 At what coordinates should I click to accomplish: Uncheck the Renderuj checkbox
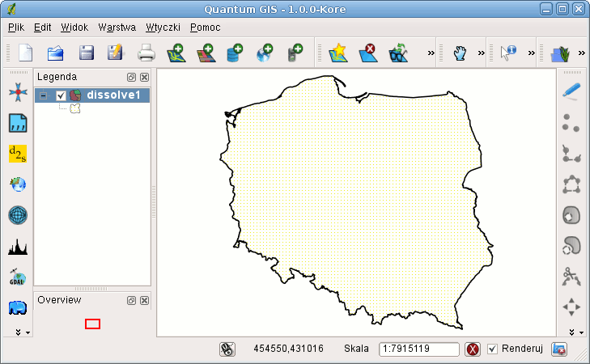(493, 349)
